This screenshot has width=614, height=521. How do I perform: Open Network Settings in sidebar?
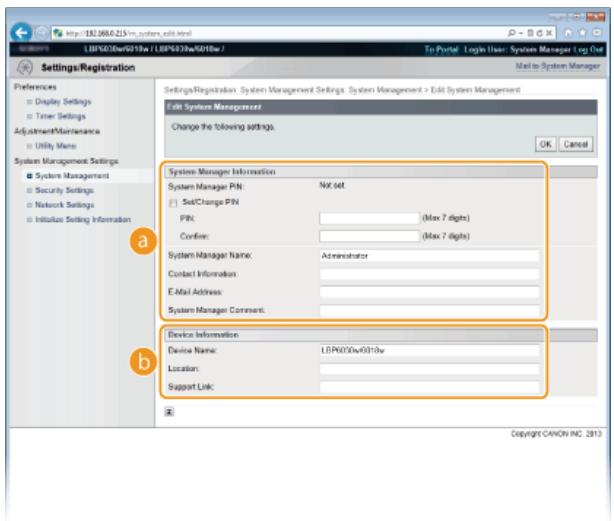pos(65,205)
